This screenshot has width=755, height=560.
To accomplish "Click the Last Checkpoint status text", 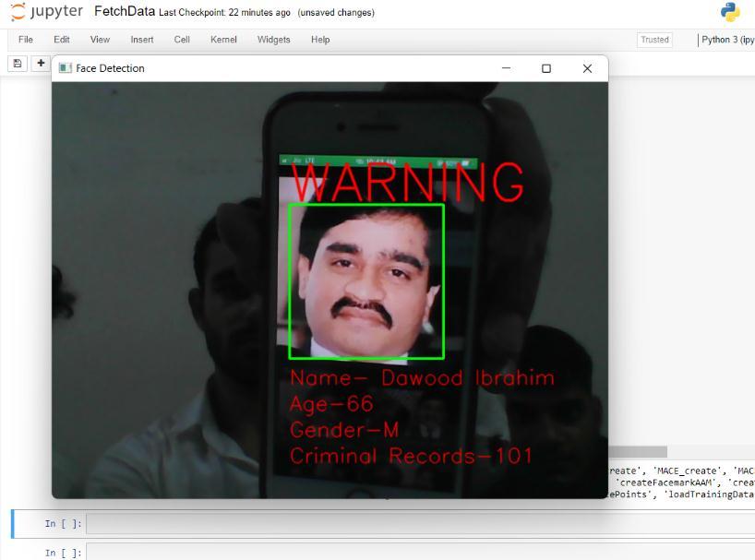I will point(224,13).
